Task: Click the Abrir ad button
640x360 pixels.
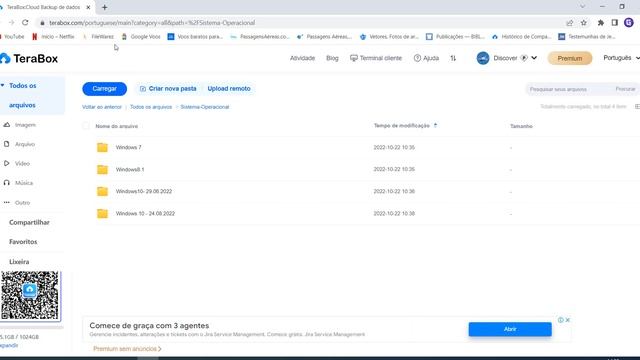Action: click(510, 329)
